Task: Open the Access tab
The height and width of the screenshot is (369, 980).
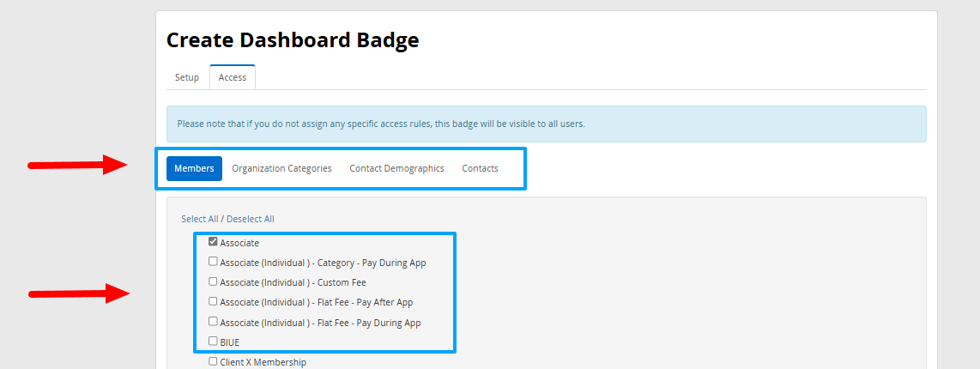Action: 233,77
